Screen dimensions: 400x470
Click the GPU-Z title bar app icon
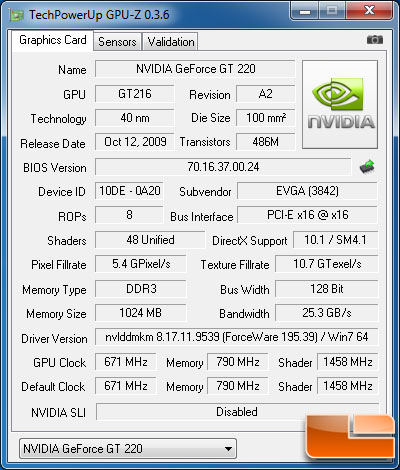tap(17, 15)
